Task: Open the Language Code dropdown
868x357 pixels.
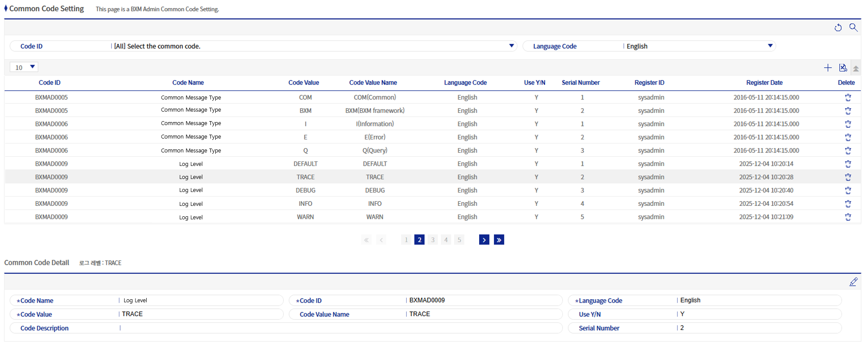Action: 770,46
